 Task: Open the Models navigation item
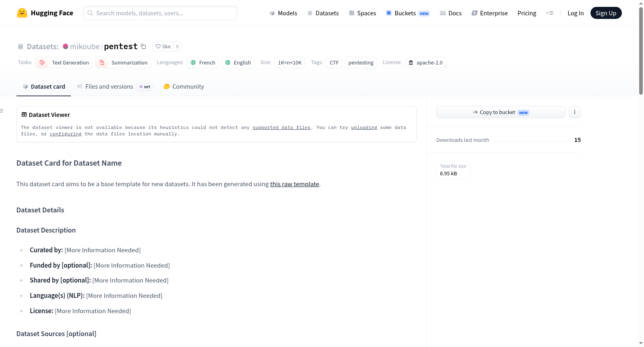pyautogui.click(x=283, y=13)
